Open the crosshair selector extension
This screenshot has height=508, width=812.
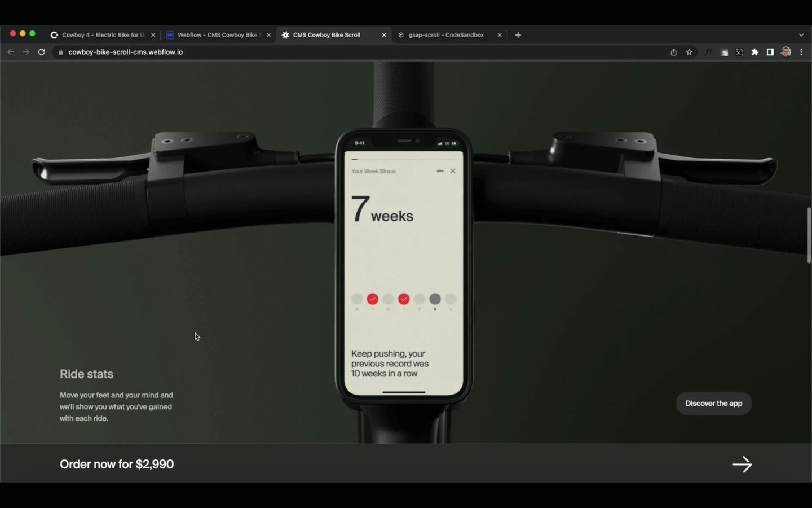pos(739,52)
